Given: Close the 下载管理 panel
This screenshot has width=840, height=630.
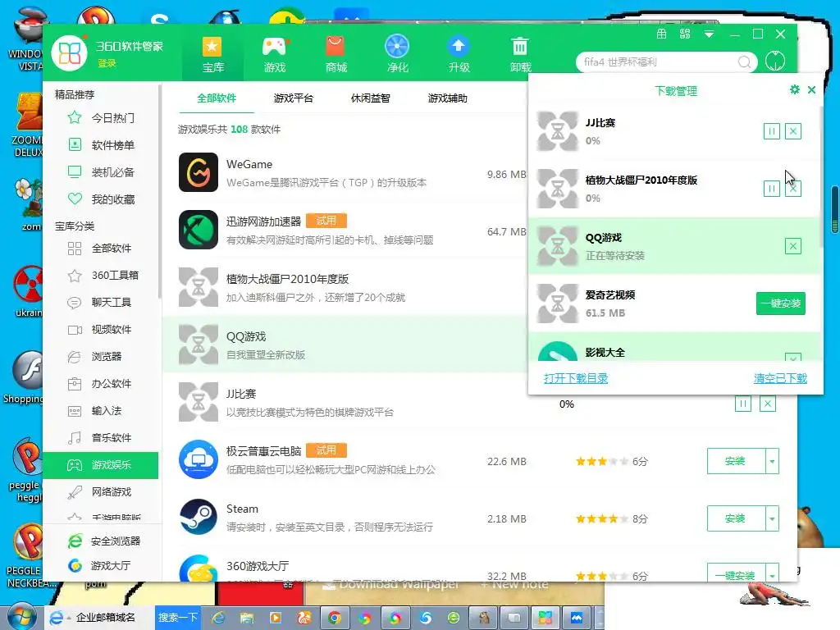Looking at the screenshot, I should [811, 89].
